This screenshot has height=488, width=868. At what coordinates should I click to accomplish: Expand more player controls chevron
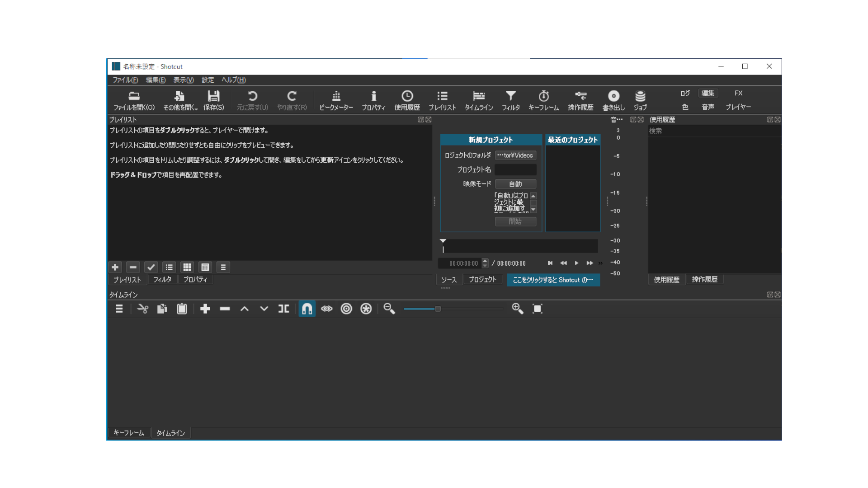click(600, 263)
